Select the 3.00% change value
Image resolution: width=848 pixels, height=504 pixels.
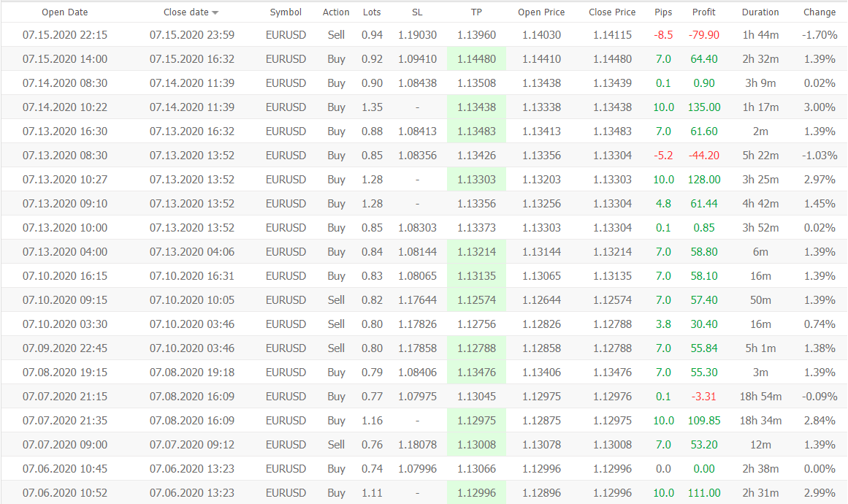click(x=820, y=107)
